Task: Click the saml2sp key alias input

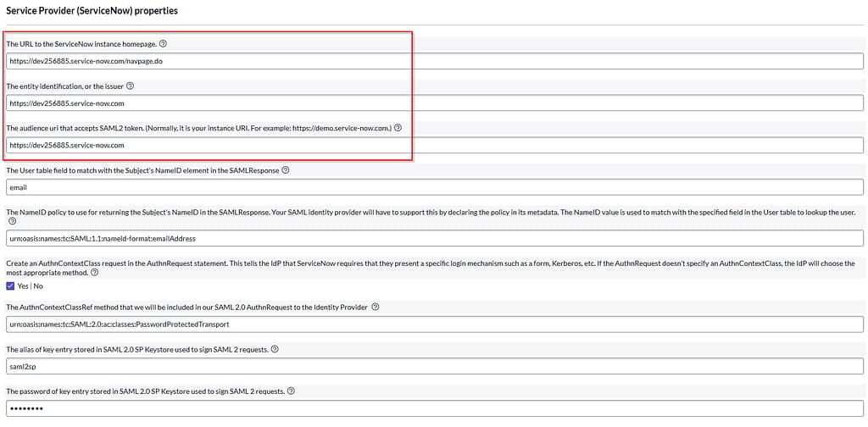Action: click(x=435, y=366)
